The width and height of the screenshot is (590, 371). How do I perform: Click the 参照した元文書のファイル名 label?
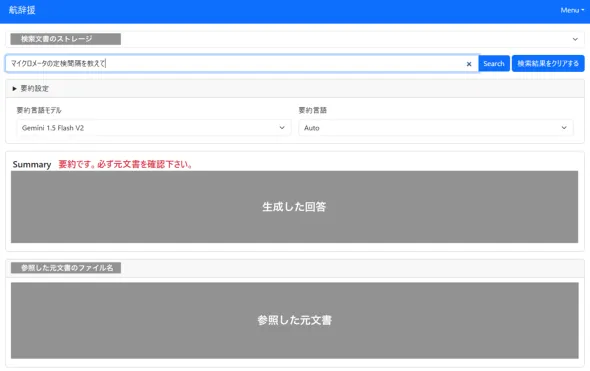coord(66,268)
